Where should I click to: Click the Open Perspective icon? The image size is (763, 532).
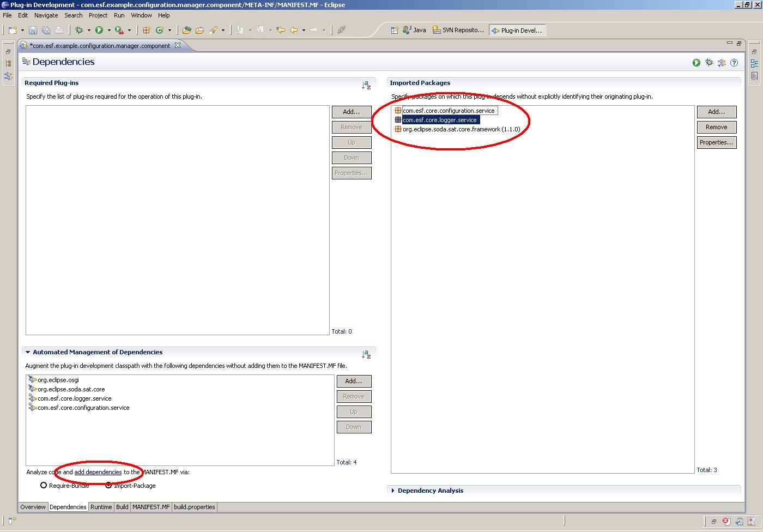click(395, 30)
